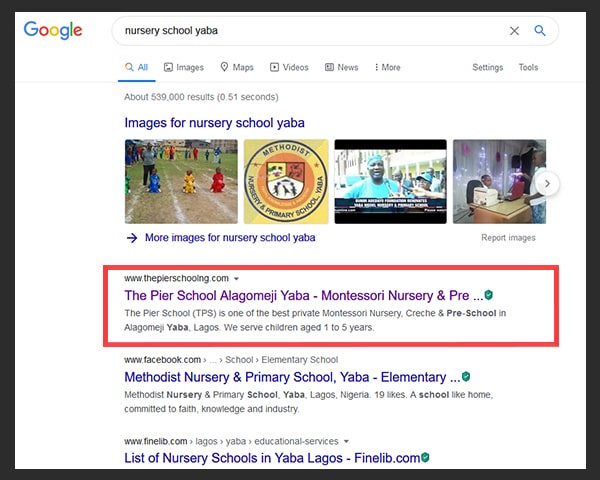Switch to the Images tab

(184, 67)
